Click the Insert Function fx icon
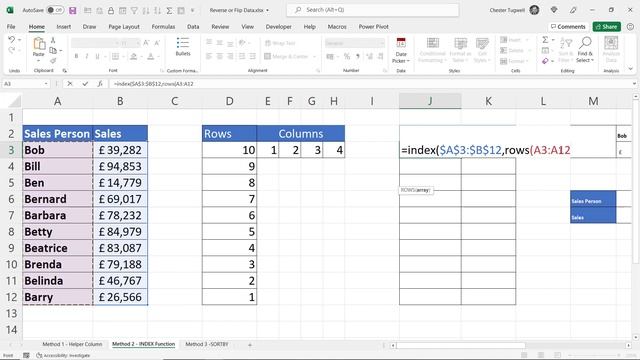 click(100, 84)
